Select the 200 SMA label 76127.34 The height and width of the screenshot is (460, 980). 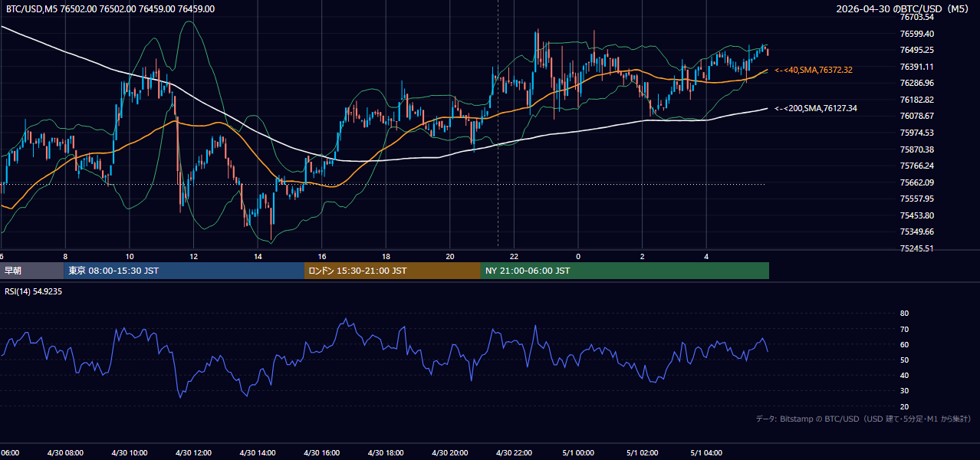(816, 108)
